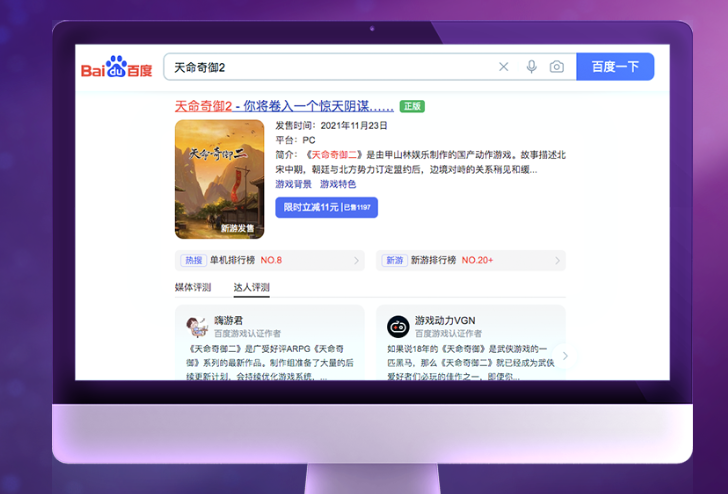Click 游戏动力VGN avatar icon
Image resolution: width=728 pixels, height=494 pixels.
click(x=398, y=326)
